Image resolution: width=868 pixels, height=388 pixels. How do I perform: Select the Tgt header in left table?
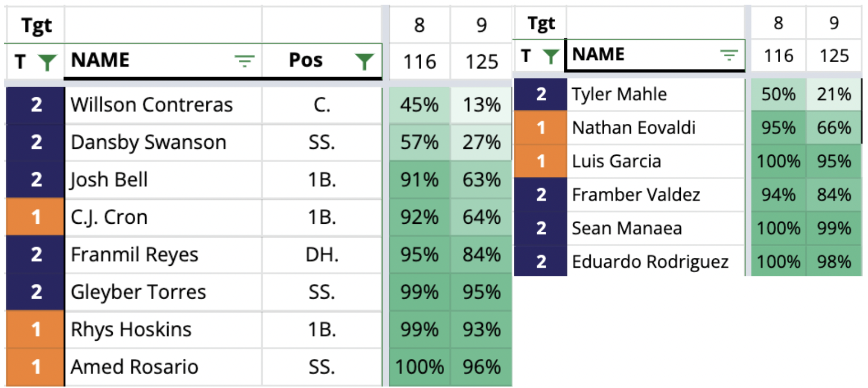tap(36, 25)
